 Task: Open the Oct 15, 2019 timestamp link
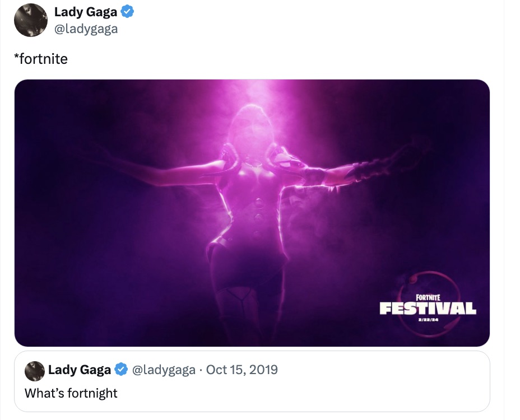(x=242, y=370)
